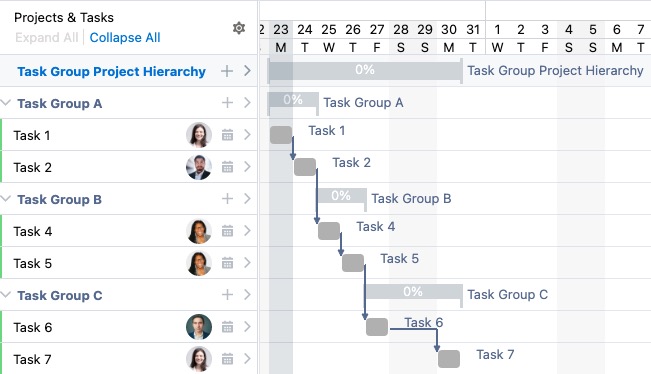Viewport: 651px width, 374px height.
Task: Open Task 6 assignee avatar
Action: pos(199,327)
